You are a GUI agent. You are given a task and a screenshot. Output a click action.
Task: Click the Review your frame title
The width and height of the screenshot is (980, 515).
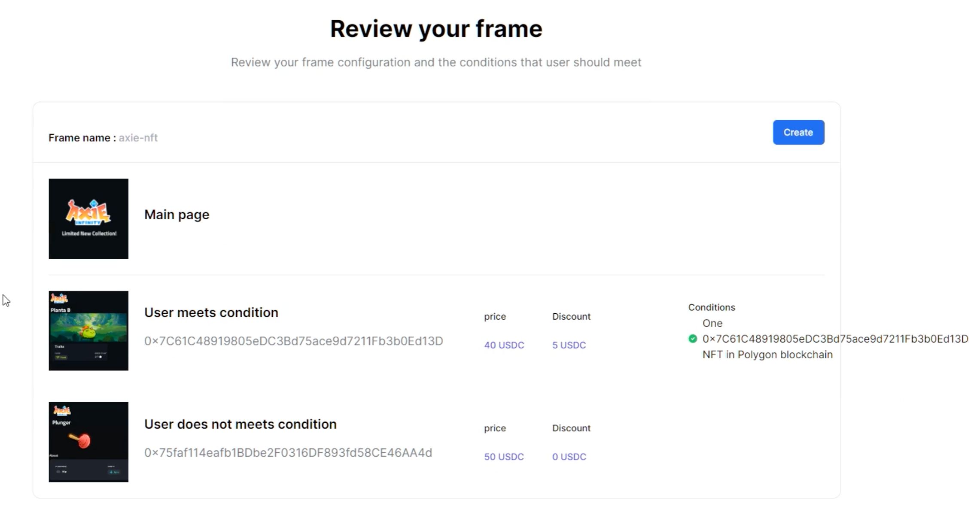point(436,29)
